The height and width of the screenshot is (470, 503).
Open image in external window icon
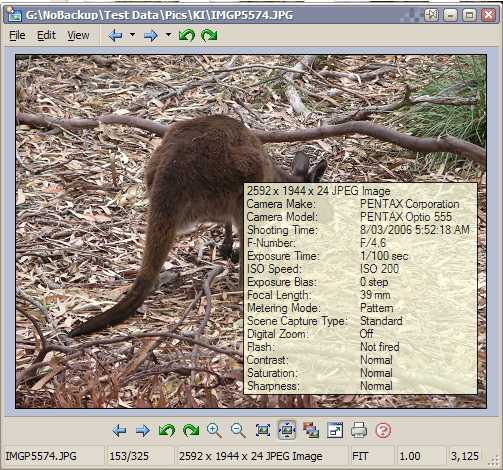335,430
